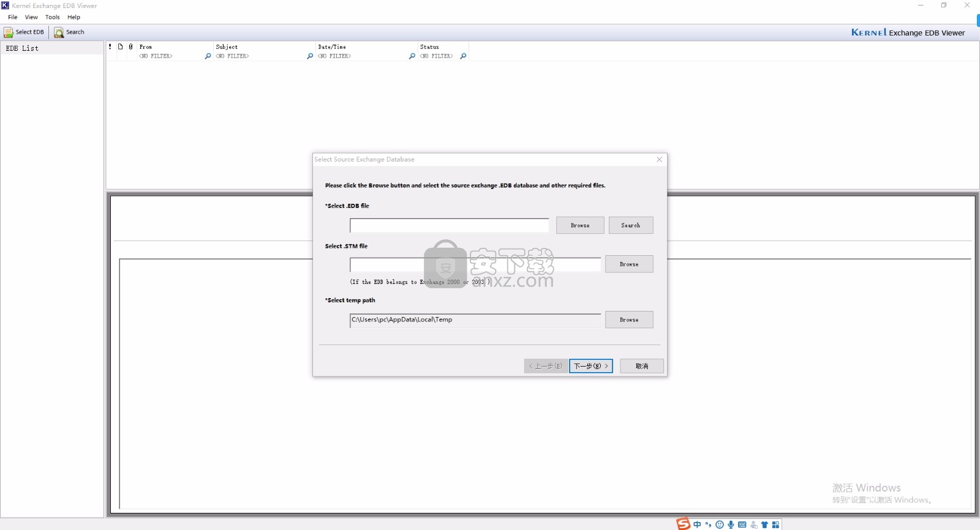Open the IME toolbox grid icon
Viewport: 980px width, 530px height.
[x=775, y=524]
